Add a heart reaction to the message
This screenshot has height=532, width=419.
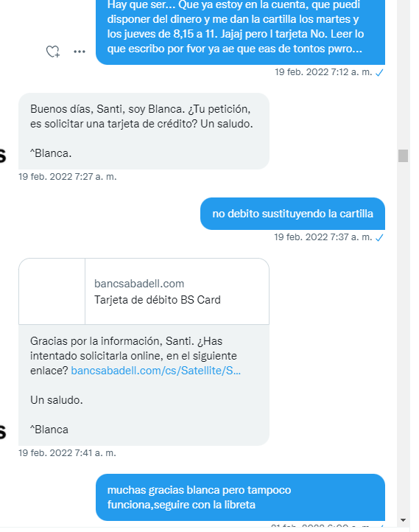click(x=53, y=52)
